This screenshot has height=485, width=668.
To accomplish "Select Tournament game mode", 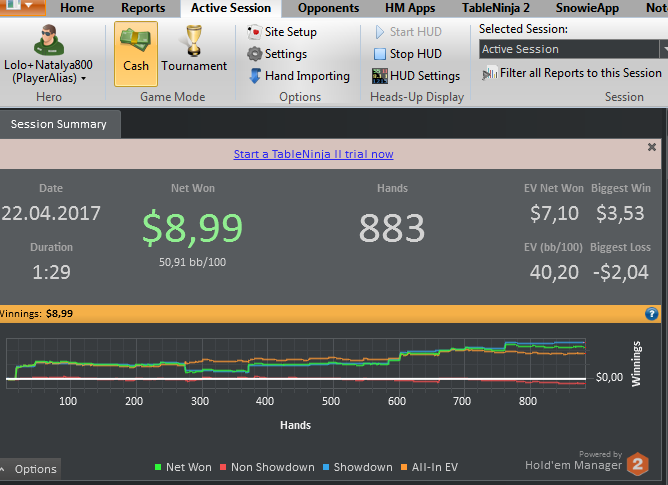I will pos(194,49).
